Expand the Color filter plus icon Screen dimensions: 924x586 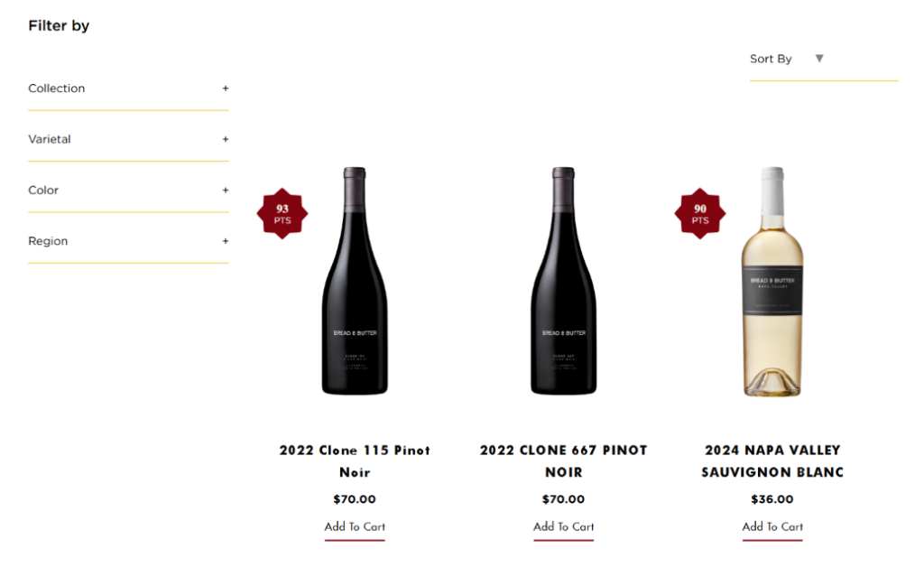pyautogui.click(x=226, y=191)
